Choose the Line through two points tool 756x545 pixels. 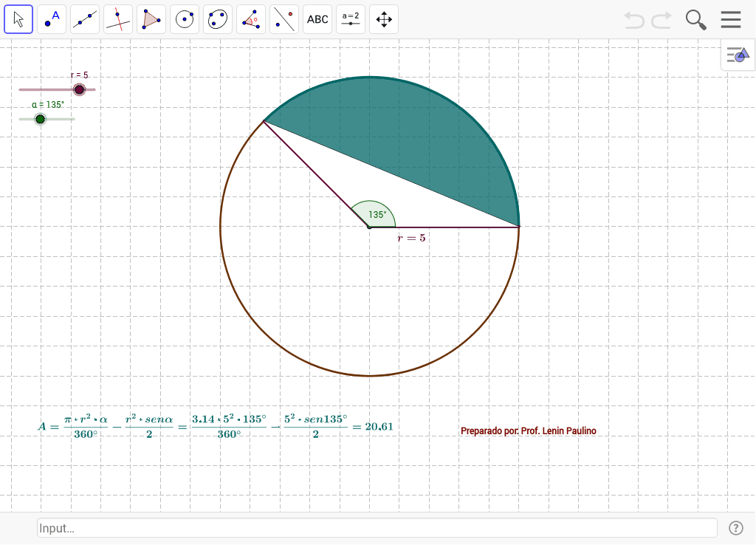coord(85,19)
